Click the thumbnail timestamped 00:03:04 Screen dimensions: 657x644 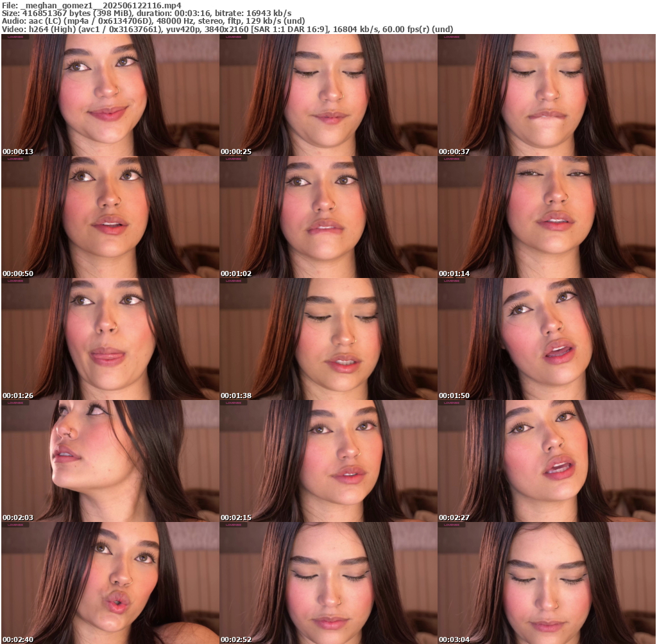click(x=547, y=583)
